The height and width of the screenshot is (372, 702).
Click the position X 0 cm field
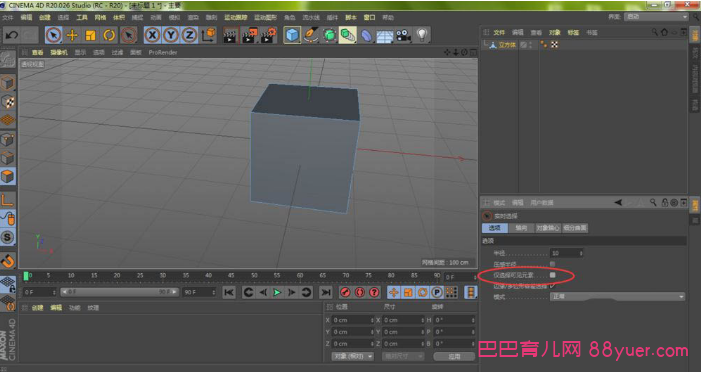coord(353,320)
